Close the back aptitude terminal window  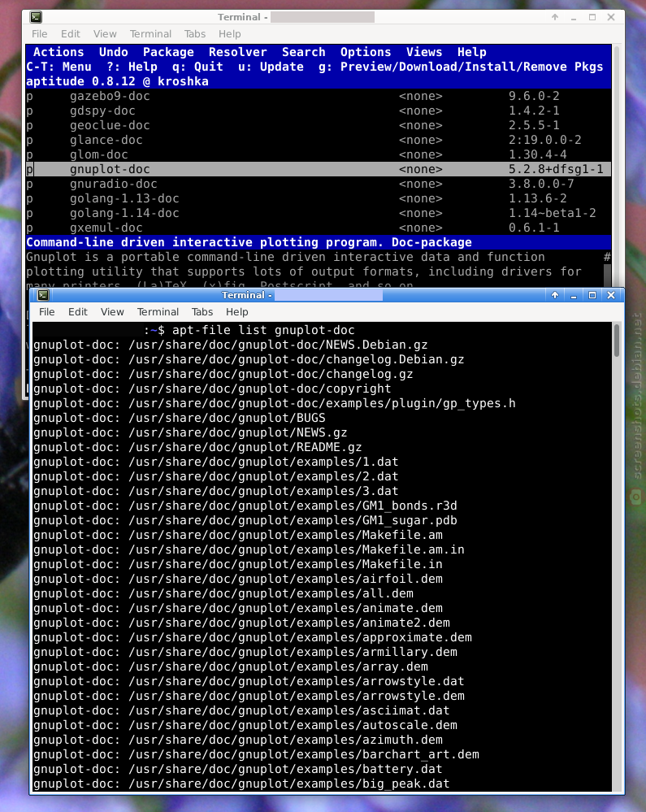pos(611,17)
